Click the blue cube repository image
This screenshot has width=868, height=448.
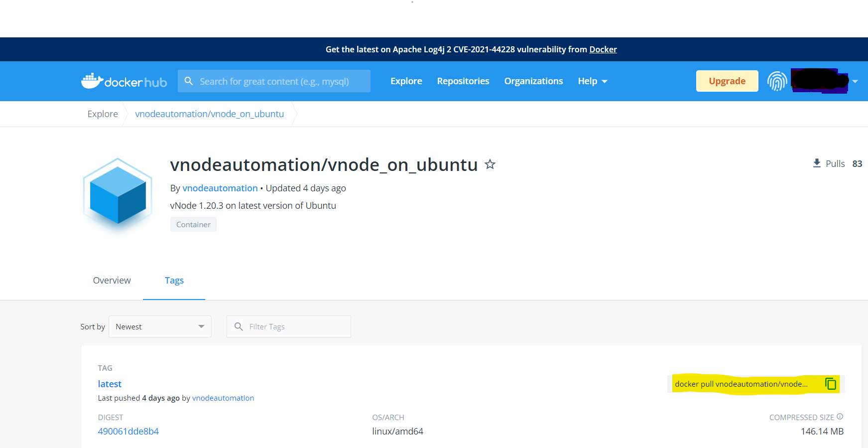(x=118, y=195)
